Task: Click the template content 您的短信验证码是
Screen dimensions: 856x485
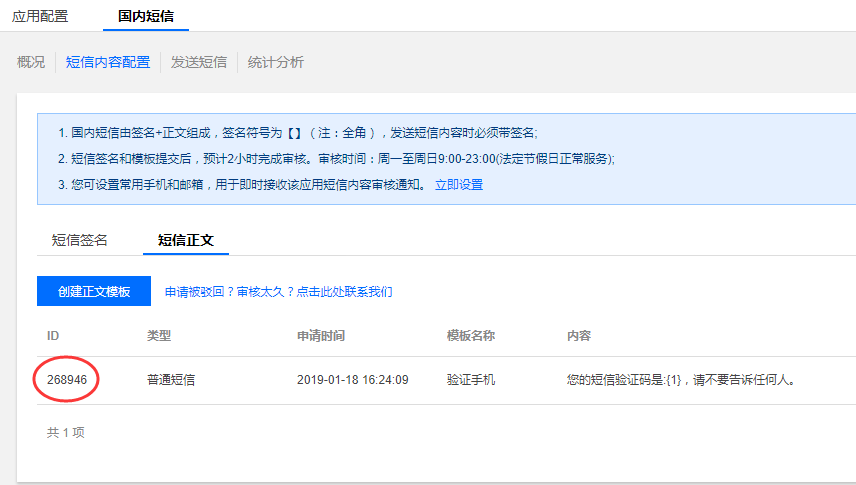Action: pyautogui.click(x=681, y=380)
